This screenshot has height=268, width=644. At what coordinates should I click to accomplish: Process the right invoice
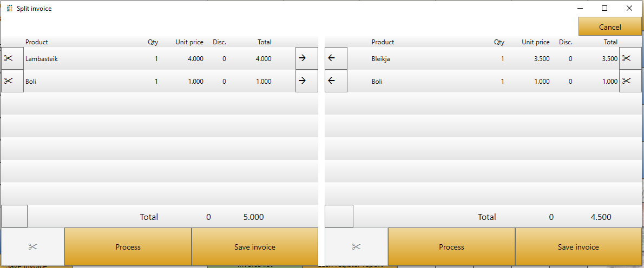click(x=451, y=247)
